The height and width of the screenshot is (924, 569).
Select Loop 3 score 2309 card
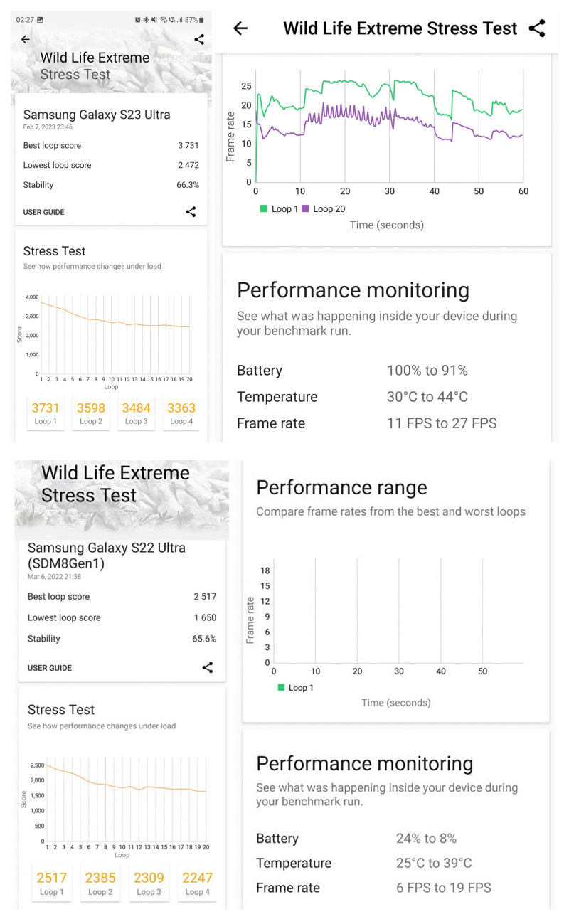(147, 883)
